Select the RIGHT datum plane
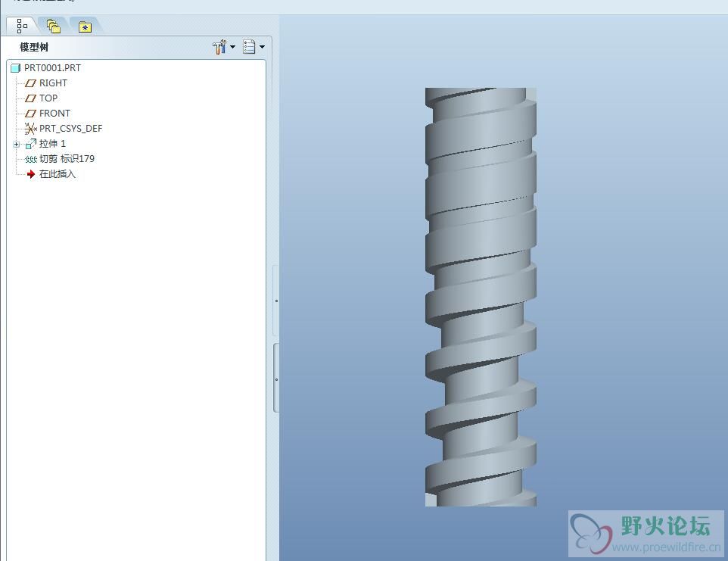Image resolution: width=728 pixels, height=561 pixels. pos(53,83)
